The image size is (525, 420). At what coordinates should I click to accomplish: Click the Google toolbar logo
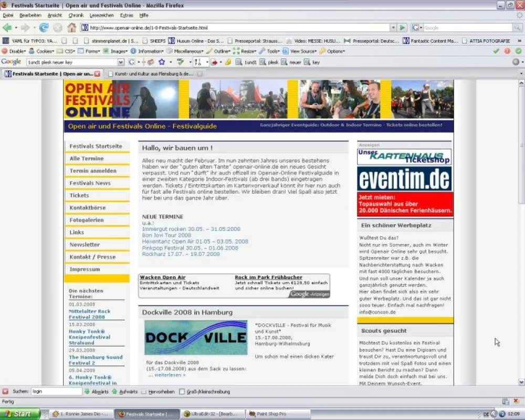11,61
